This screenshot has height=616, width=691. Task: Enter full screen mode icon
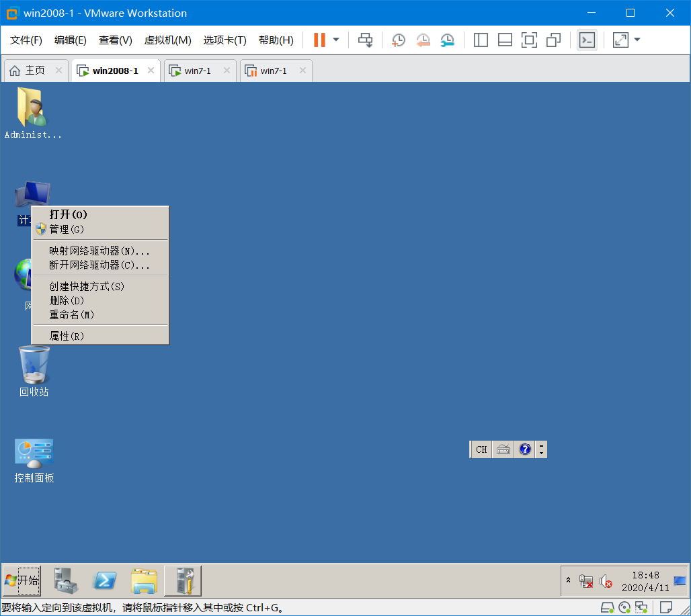pos(529,40)
